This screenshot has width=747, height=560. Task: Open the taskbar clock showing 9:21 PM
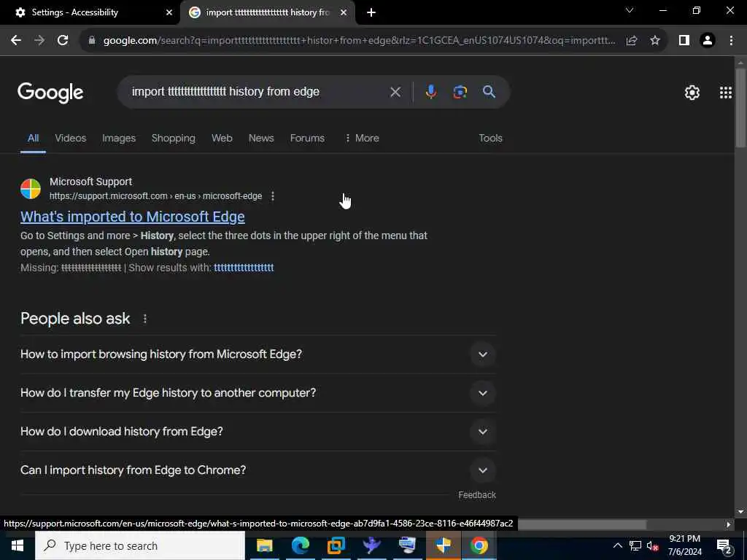pyautogui.click(x=684, y=545)
